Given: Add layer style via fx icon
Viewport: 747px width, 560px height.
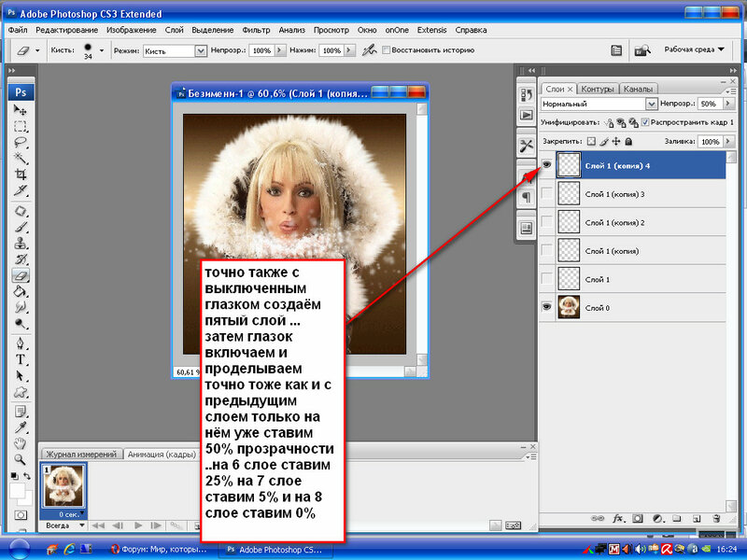Looking at the screenshot, I should pos(618,519).
